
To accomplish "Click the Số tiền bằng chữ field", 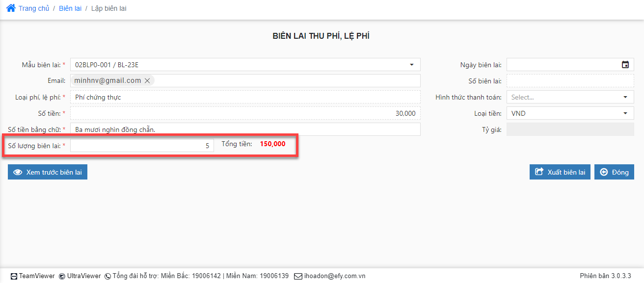I will (x=245, y=129).
